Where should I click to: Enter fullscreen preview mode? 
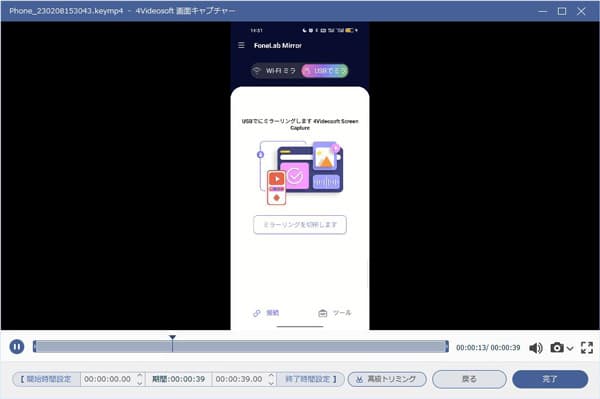(x=587, y=347)
